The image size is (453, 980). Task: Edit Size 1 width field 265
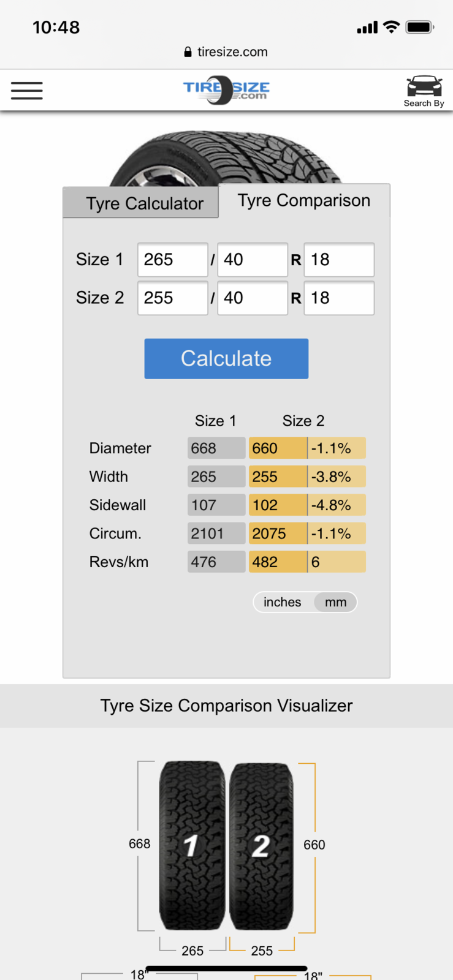pos(172,260)
